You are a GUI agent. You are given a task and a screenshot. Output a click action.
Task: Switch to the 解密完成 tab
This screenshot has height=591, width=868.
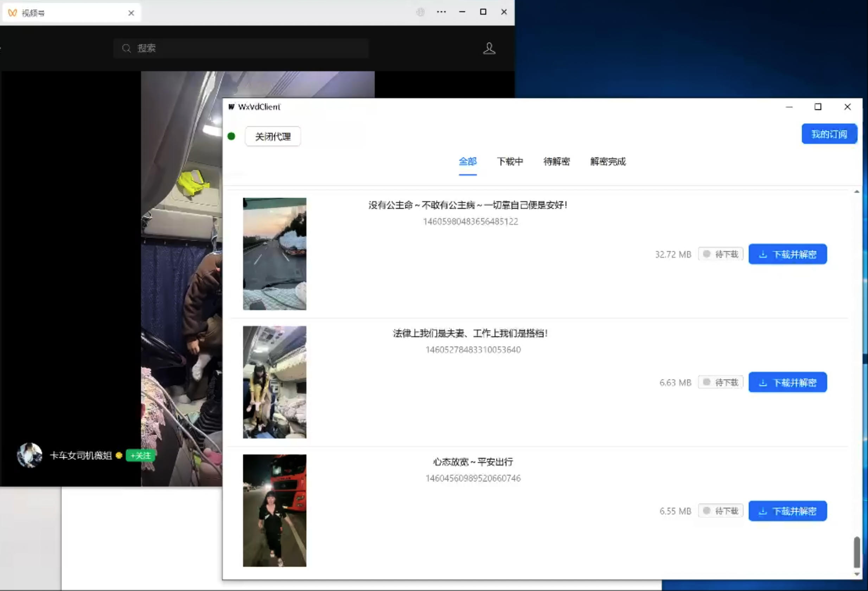(607, 162)
